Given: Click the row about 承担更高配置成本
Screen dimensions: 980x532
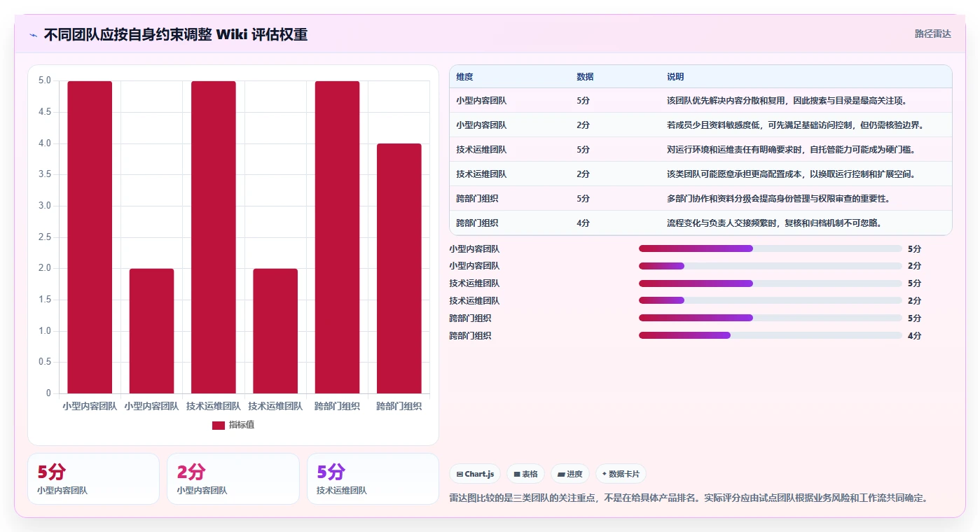Looking at the screenshot, I should 701,174.
